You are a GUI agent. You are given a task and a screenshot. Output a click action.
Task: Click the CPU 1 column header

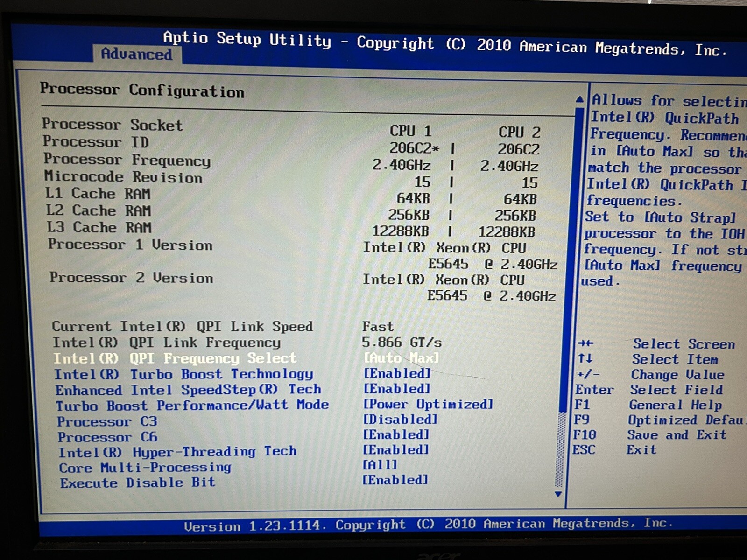411,131
